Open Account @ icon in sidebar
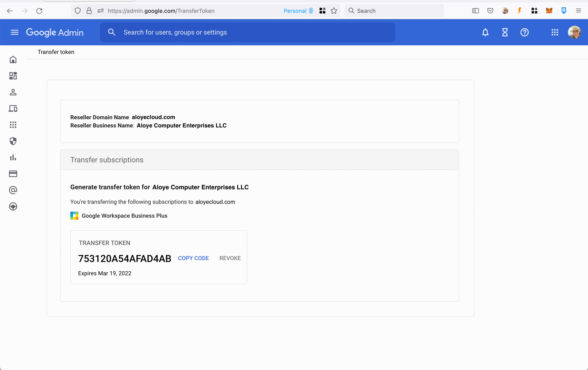588x370 pixels. point(13,190)
